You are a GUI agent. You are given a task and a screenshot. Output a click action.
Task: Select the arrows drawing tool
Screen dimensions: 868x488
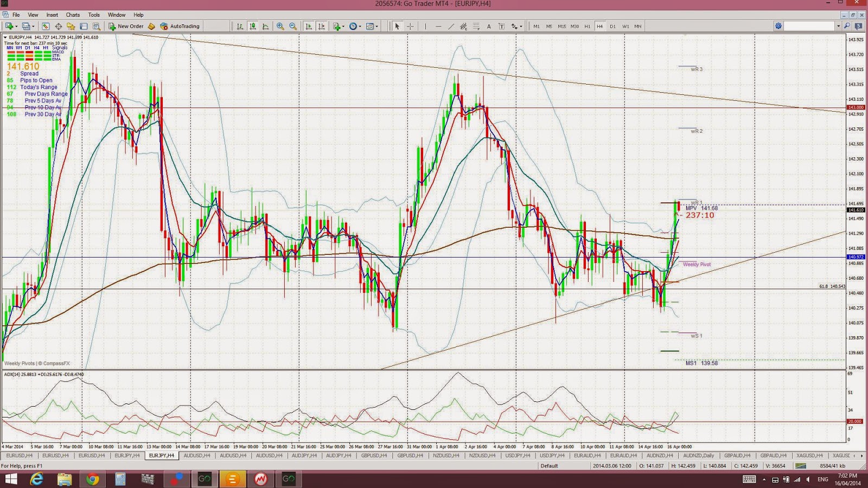click(514, 26)
